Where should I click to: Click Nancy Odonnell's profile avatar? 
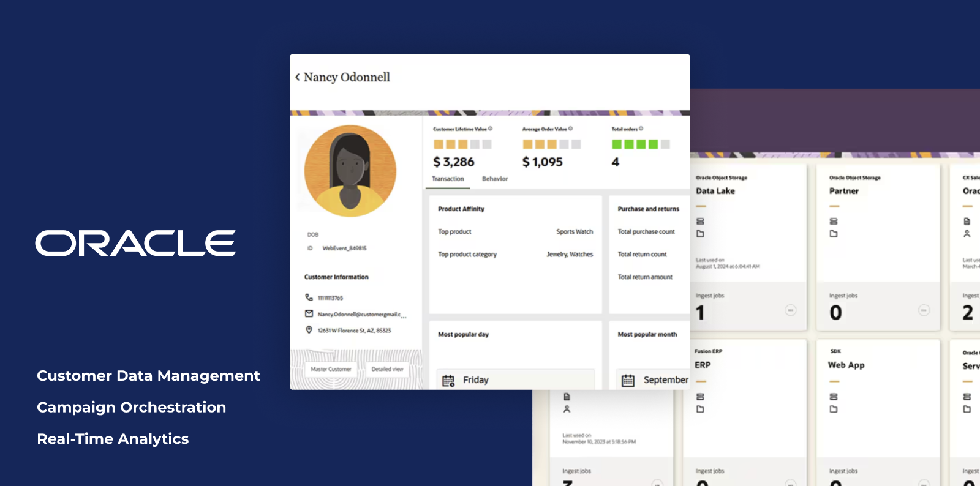pos(350,171)
